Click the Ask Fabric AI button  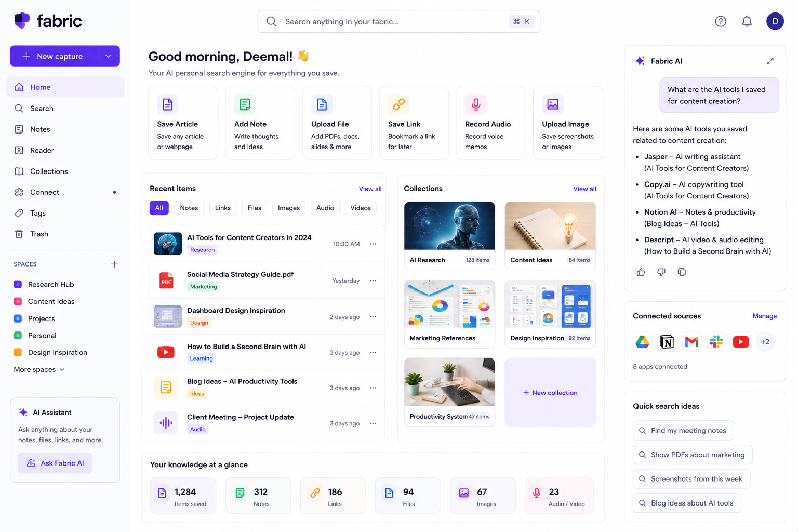55,463
